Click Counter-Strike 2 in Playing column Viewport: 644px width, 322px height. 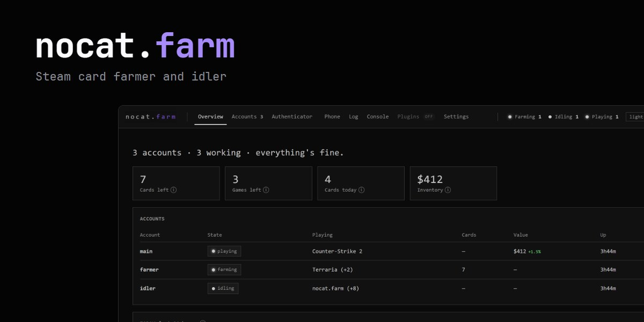(x=337, y=251)
